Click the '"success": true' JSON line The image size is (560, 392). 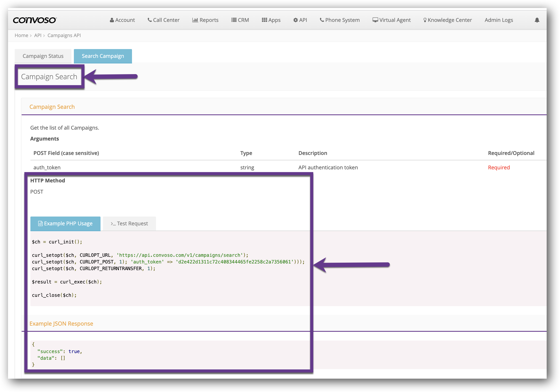point(60,351)
